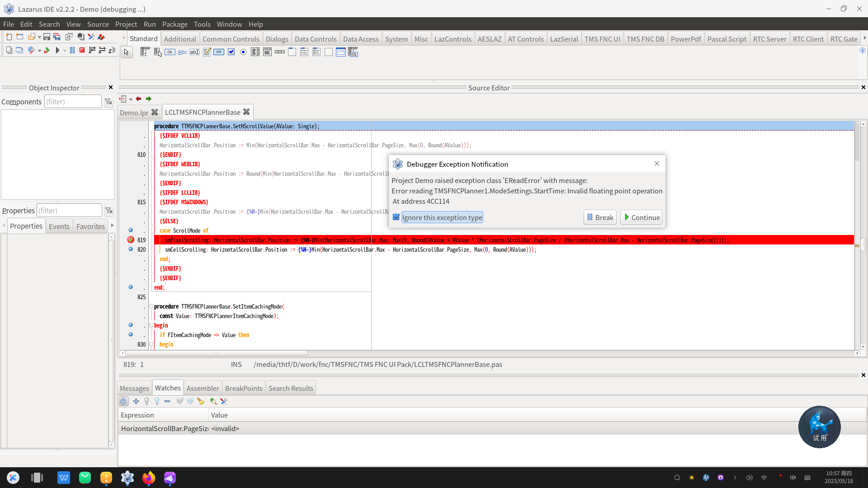Image resolution: width=868 pixels, height=488 pixels.
Task: Click the View Units icon in bottom toolbar row
Action: pos(9,50)
